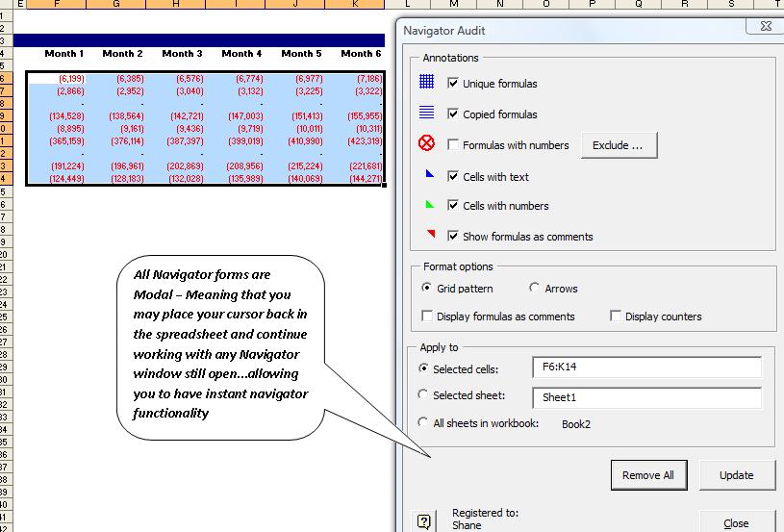This screenshot has width=784, height=532.
Task: Click the Update button
Action: 736,474
